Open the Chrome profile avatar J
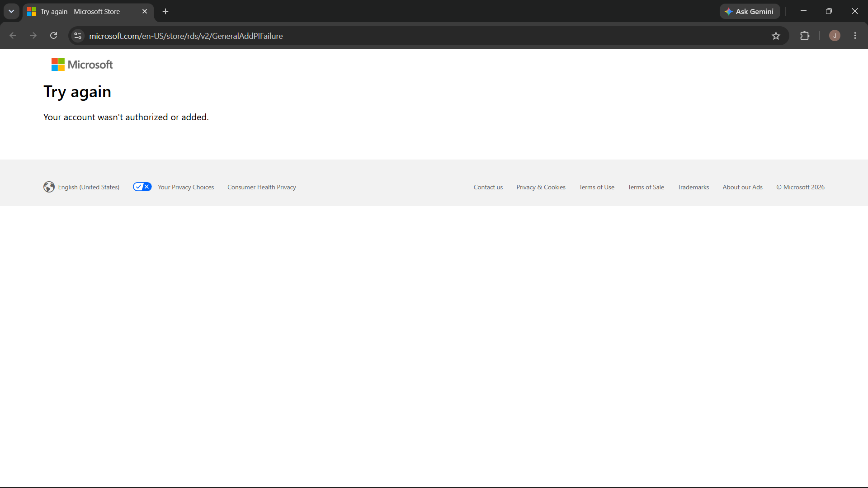868x488 pixels. point(835,36)
